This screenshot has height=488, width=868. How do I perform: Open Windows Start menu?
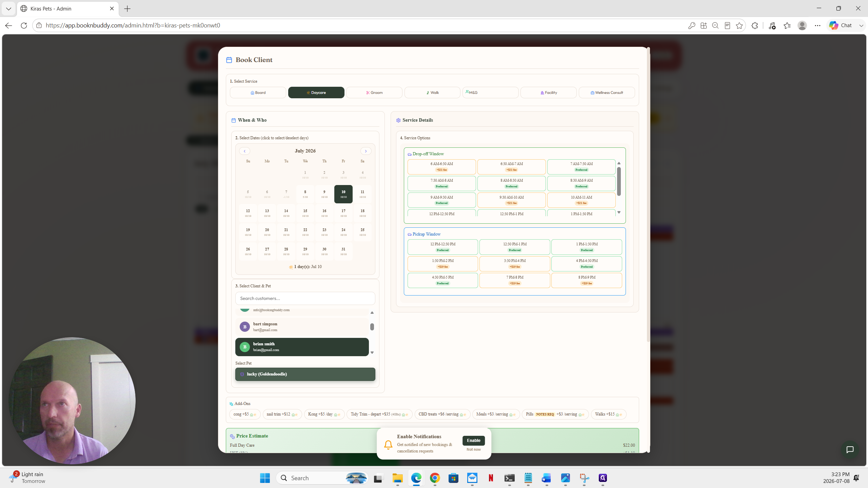click(x=265, y=478)
